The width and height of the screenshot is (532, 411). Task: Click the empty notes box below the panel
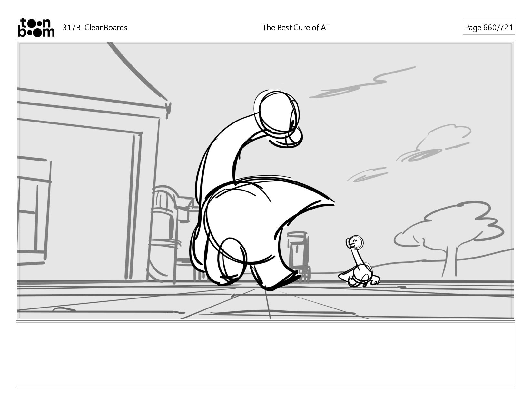(x=265, y=355)
